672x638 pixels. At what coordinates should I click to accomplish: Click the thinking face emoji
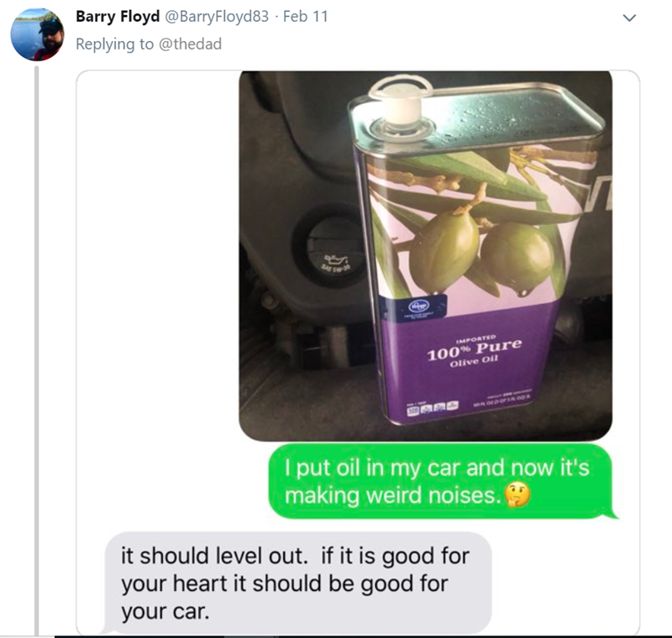point(517,495)
